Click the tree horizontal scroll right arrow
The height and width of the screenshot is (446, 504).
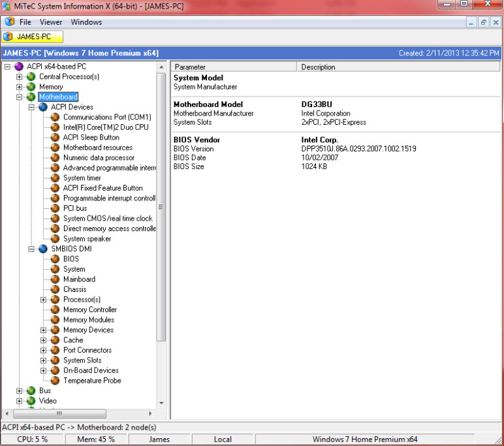150,413
